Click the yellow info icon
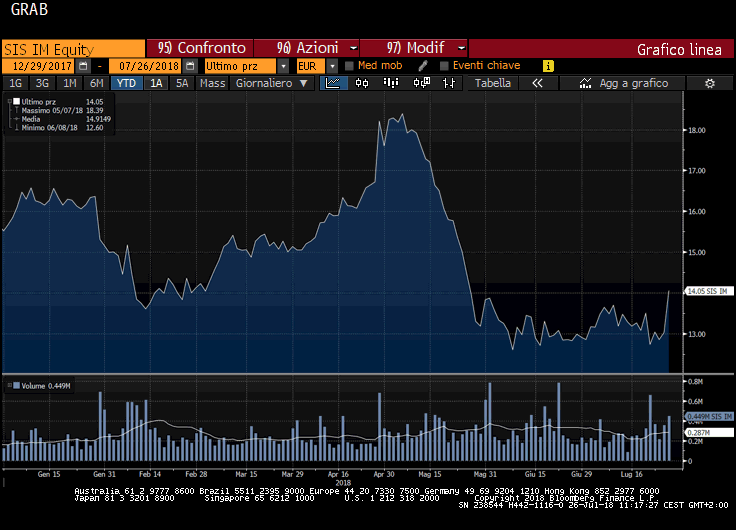The width and height of the screenshot is (736, 530). pyautogui.click(x=548, y=66)
